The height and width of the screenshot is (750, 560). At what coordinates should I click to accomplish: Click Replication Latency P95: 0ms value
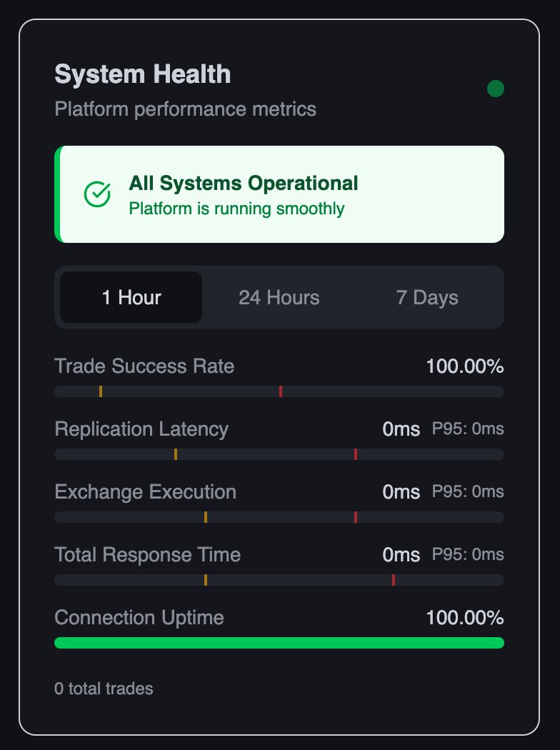click(468, 429)
